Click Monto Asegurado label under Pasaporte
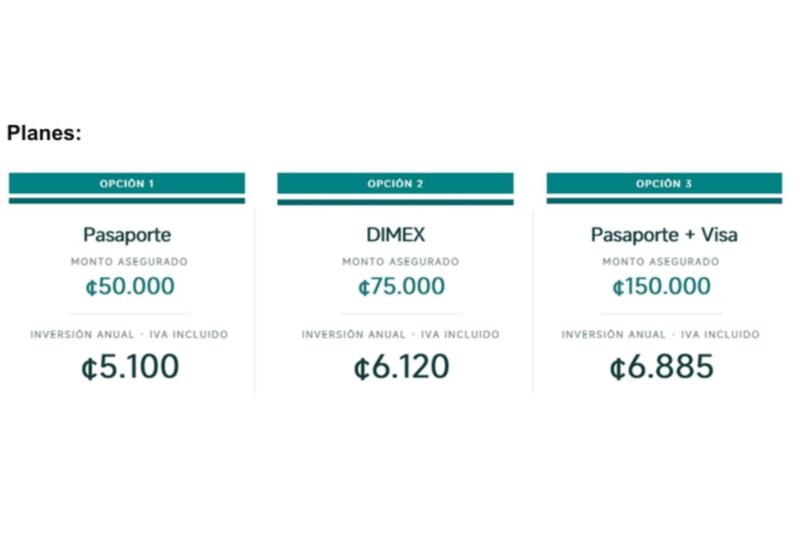 point(129,262)
